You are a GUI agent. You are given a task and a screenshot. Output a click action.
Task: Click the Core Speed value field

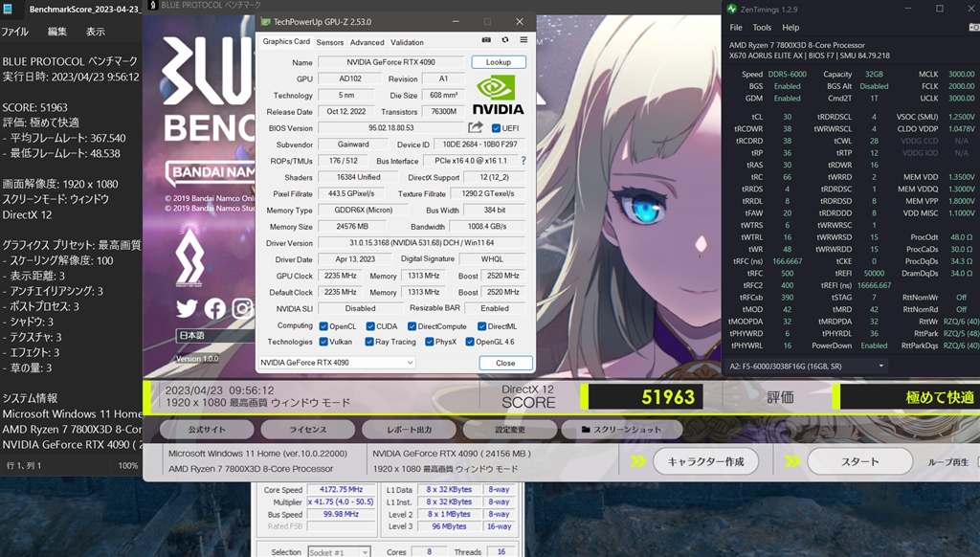tap(342, 489)
